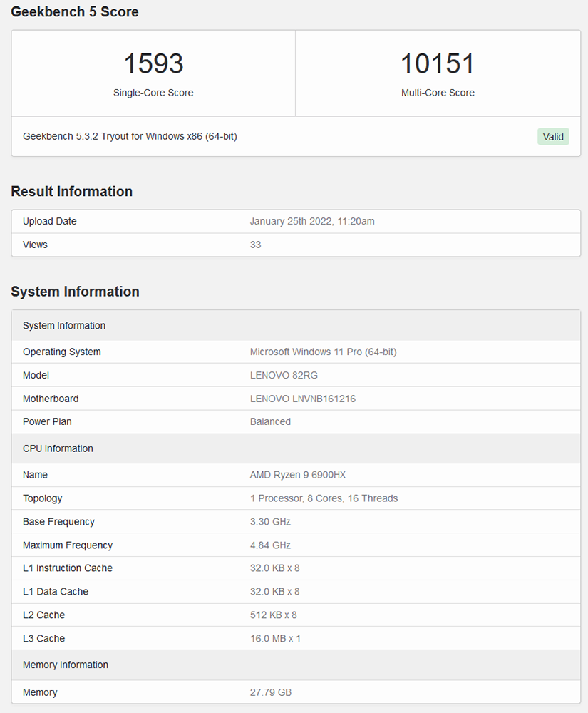
Task: Select the Geekbench 5 Score heading
Action: point(75,12)
